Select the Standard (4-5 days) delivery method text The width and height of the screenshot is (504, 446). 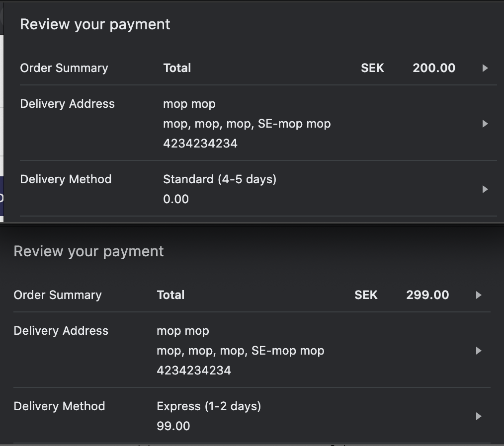click(x=220, y=179)
